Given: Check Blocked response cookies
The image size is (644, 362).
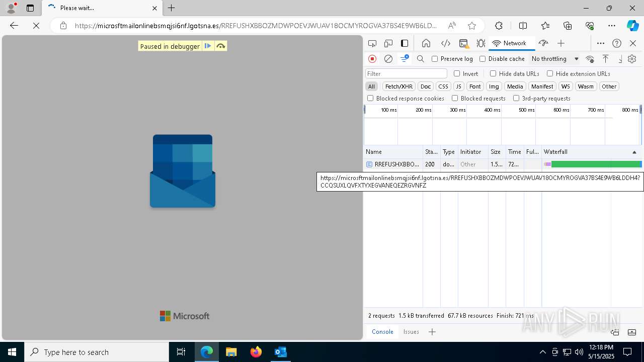Looking at the screenshot, I should coord(370,99).
